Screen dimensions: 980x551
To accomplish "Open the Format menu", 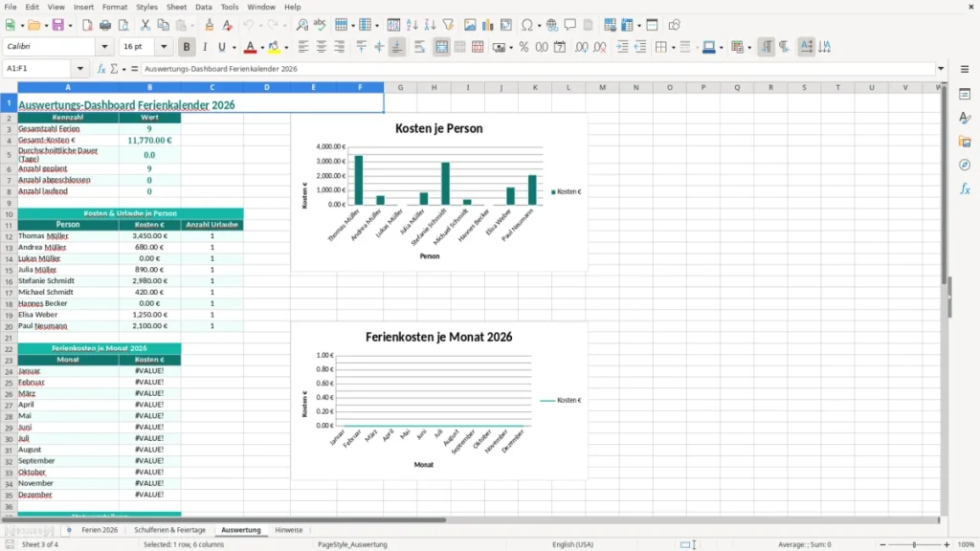I will click(115, 7).
